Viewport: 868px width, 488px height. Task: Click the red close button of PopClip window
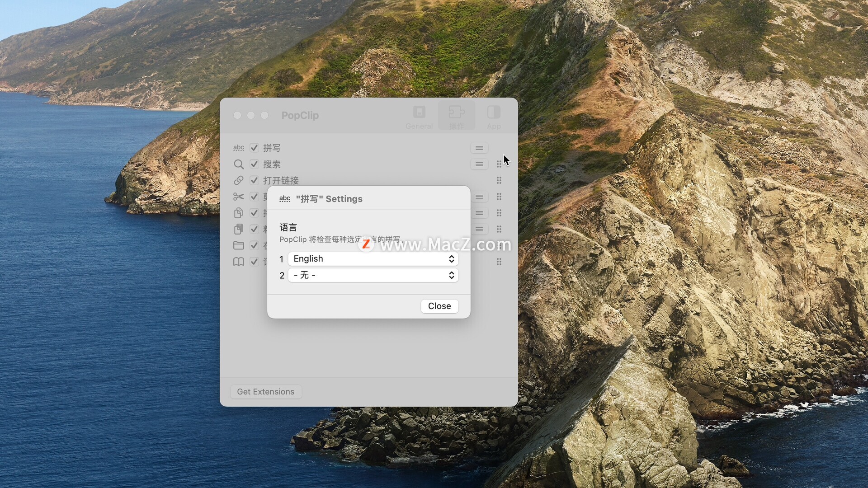coord(237,115)
